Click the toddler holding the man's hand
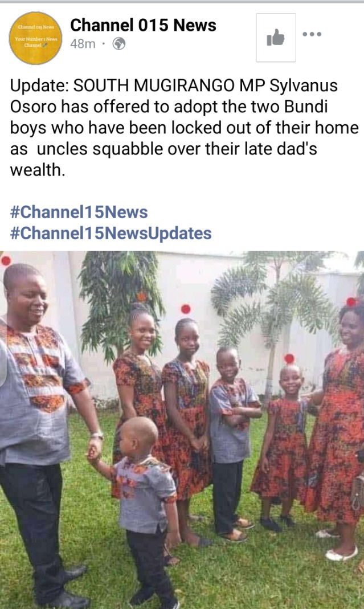This screenshot has height=609, width=364. coord(142,509)
